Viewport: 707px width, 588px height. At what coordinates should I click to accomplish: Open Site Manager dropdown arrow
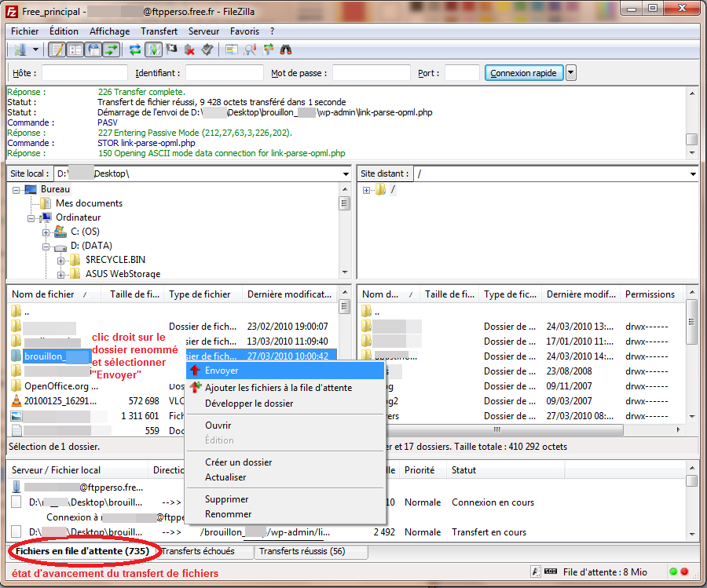tap(35, 49)
